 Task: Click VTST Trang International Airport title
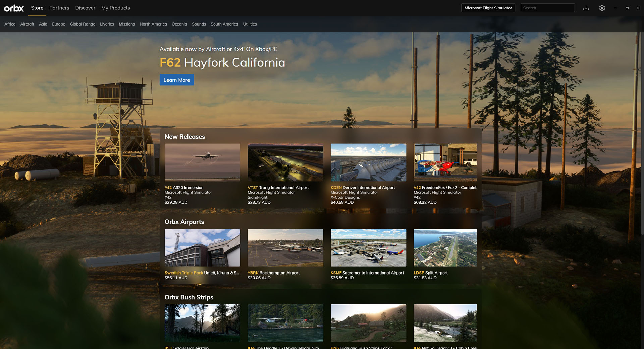pos(278,188)
